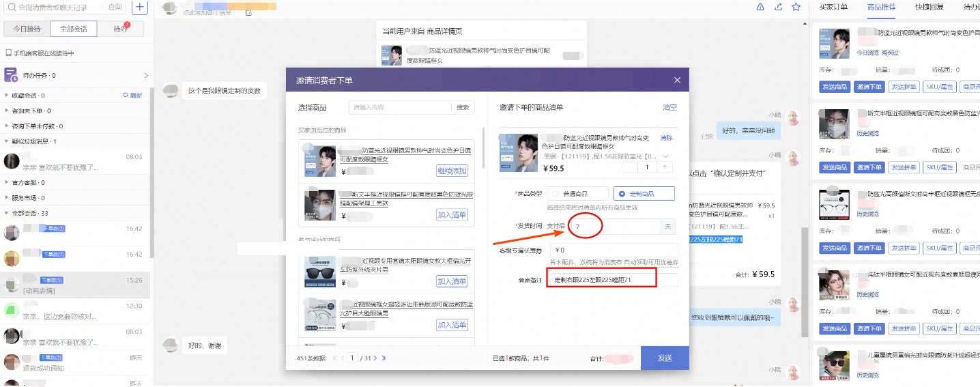
Task: Click the 发送 button in dialog
Action: point(664,358)
